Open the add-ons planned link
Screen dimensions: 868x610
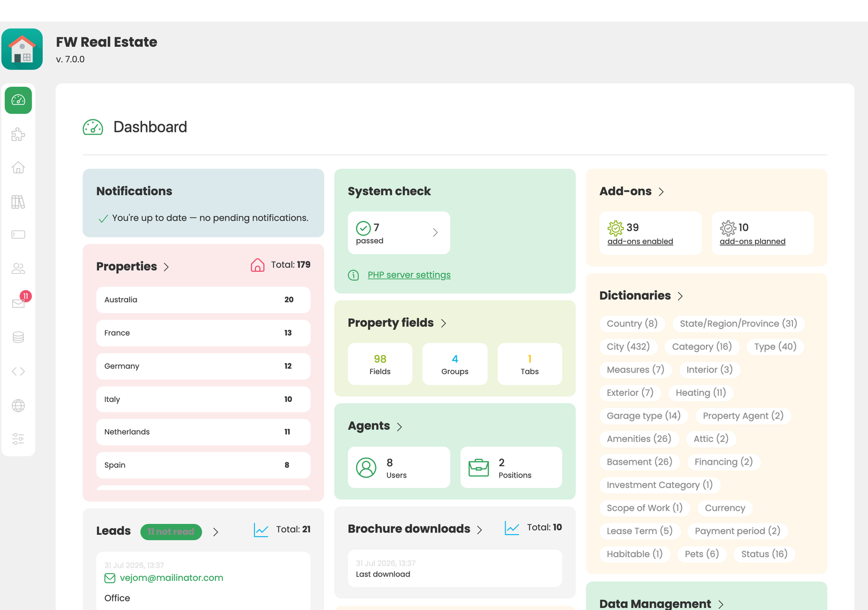(x=752, y=241)
